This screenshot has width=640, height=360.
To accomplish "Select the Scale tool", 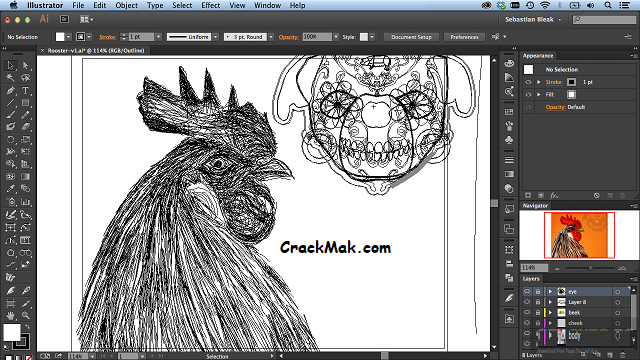I will point(26,140).
